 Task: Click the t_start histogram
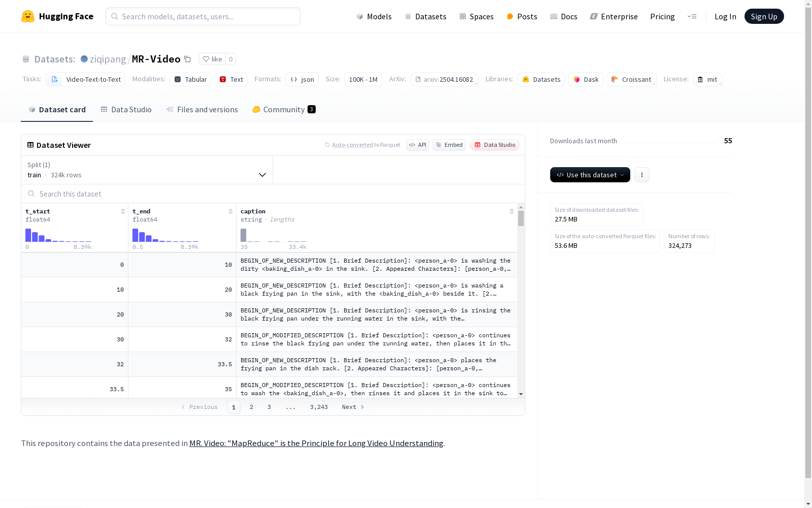pos(58,235)
